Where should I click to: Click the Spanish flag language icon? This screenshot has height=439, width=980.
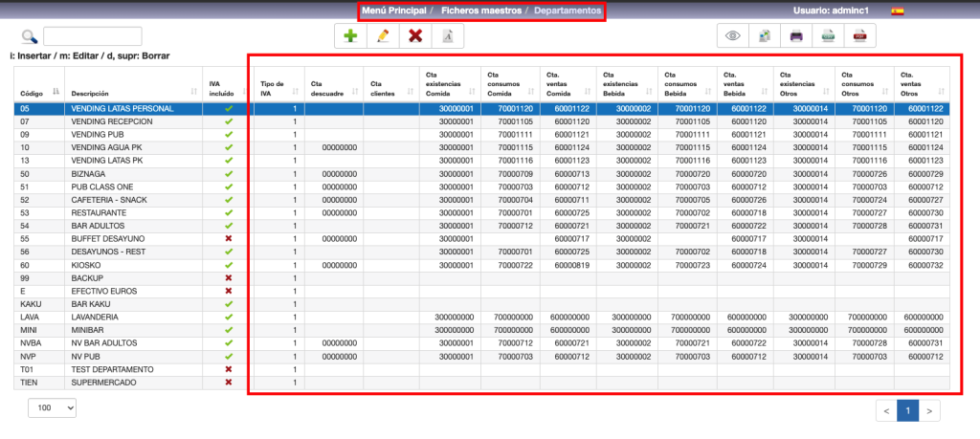coord(897,11)
